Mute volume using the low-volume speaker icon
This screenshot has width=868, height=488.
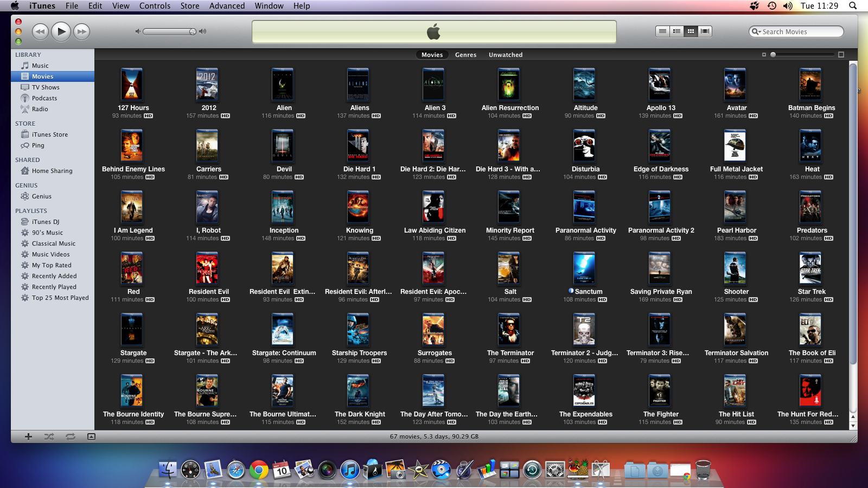138,31
